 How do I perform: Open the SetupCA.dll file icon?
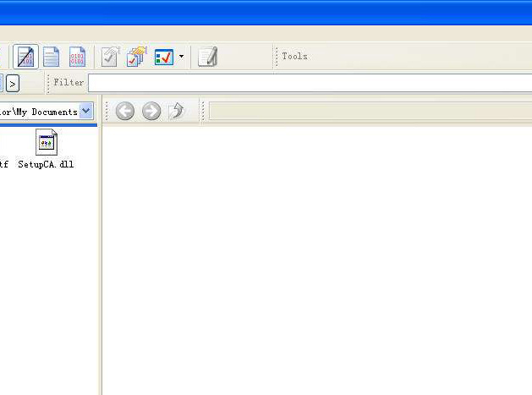click(47, 142)
